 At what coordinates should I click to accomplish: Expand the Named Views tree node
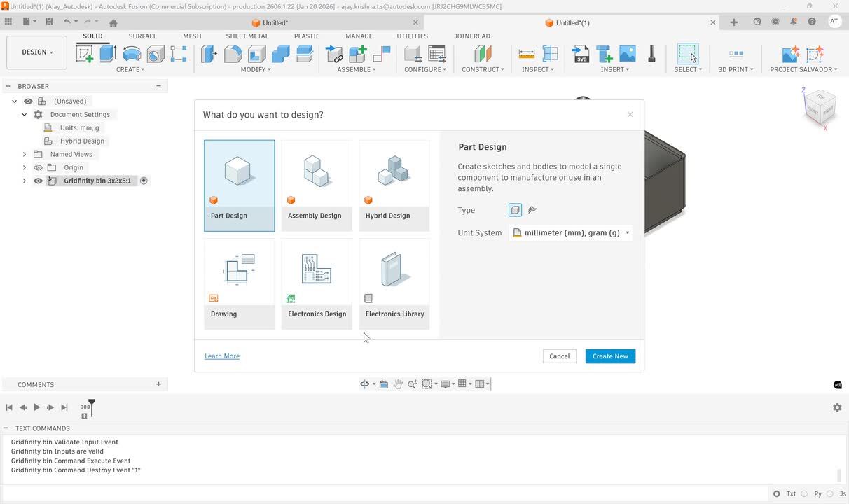pyautogui.click(x=25, y=154)
